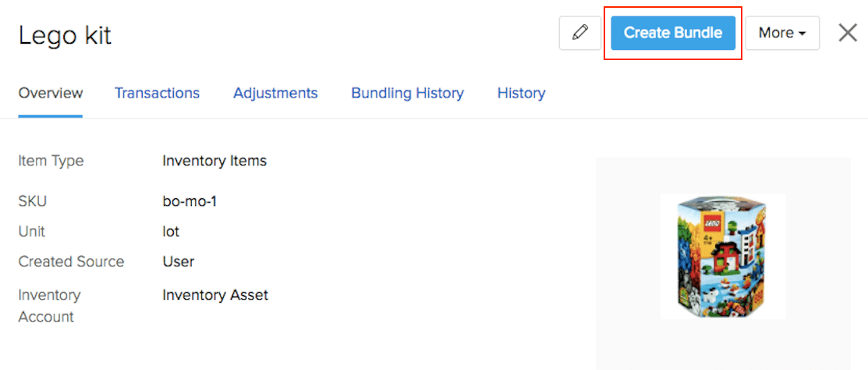Viewport: 868px width, 370px height.
Task: Click the Created Source value User
Action: tap(179, 261)
